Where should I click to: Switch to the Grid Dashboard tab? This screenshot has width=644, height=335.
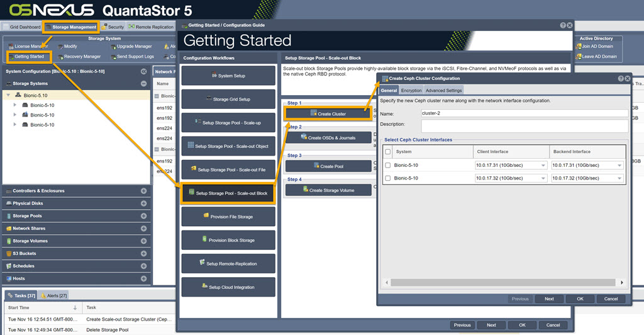point(22,27)
